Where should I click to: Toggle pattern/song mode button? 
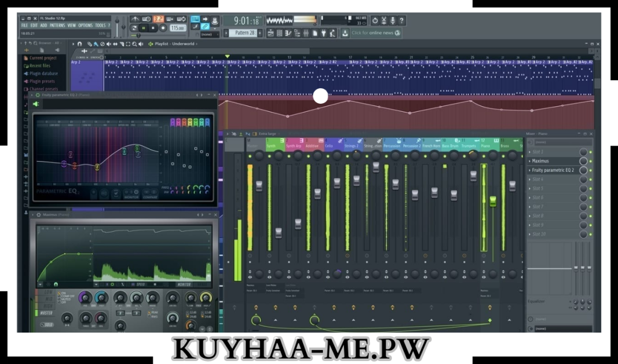tap(133, 28)
